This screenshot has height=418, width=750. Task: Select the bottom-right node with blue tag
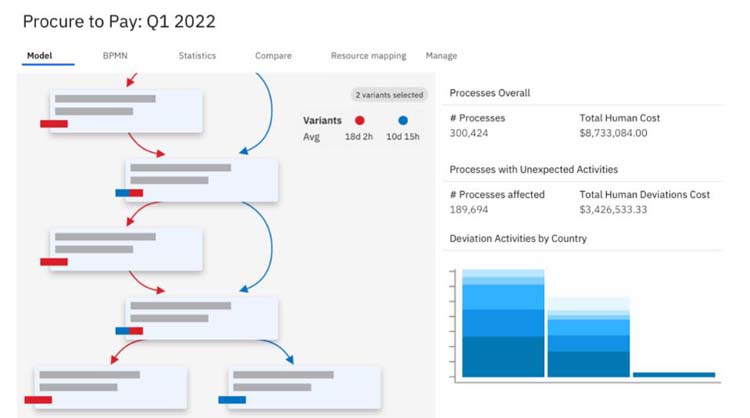[305, 387]
